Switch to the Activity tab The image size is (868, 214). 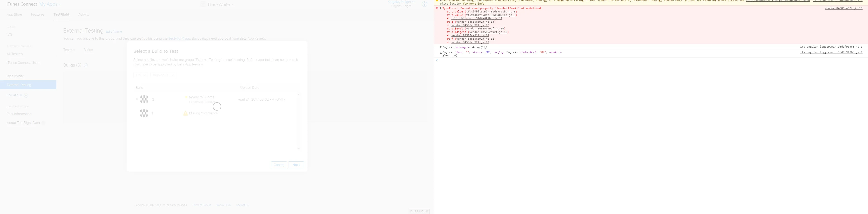84,14
